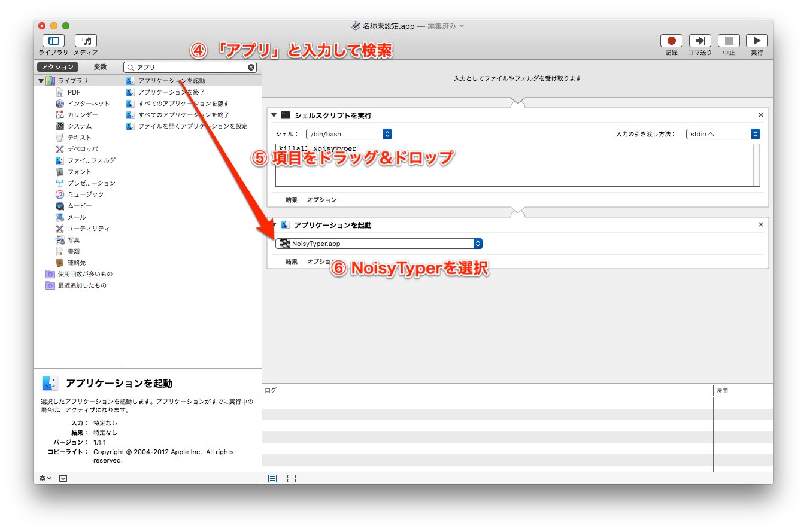The image size is (807, 532).
Task: Zoom the window with the green button
Action: tap(66, 26)
